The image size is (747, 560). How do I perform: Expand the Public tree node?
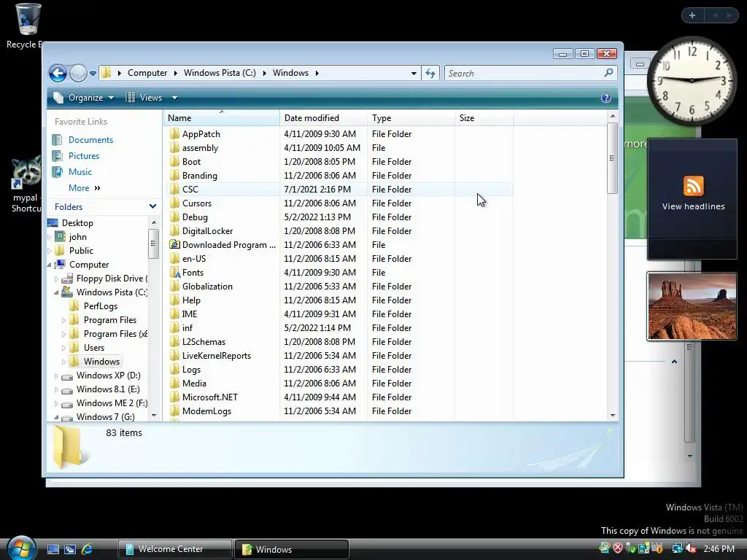point(50,251)
